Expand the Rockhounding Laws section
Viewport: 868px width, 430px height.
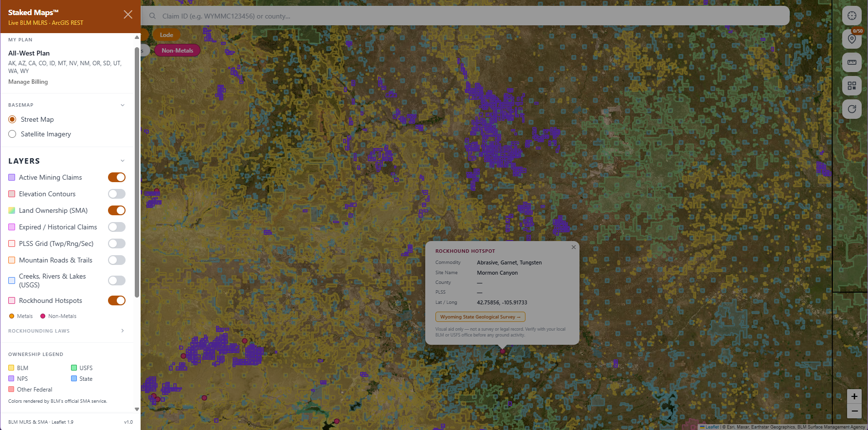click(123, 331)
